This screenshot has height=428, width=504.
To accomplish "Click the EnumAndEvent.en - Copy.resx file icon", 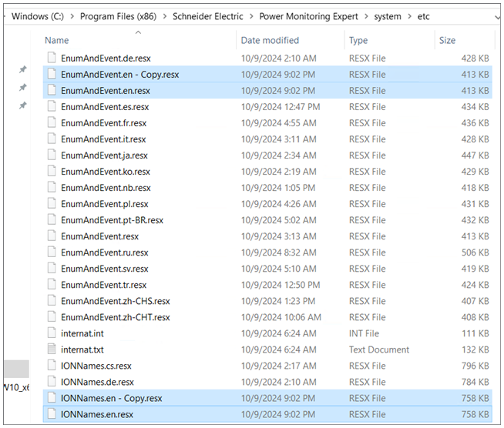I will (52, 74).
